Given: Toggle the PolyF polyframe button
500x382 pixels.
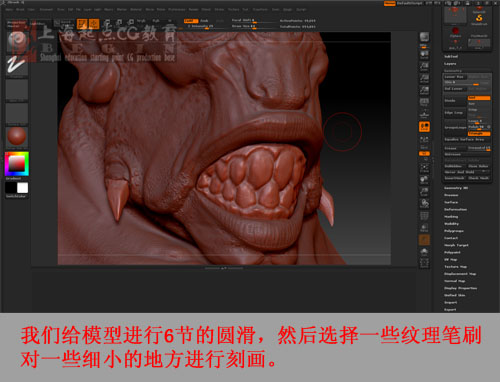Looking at the screenshot, I should pos(424,216).
